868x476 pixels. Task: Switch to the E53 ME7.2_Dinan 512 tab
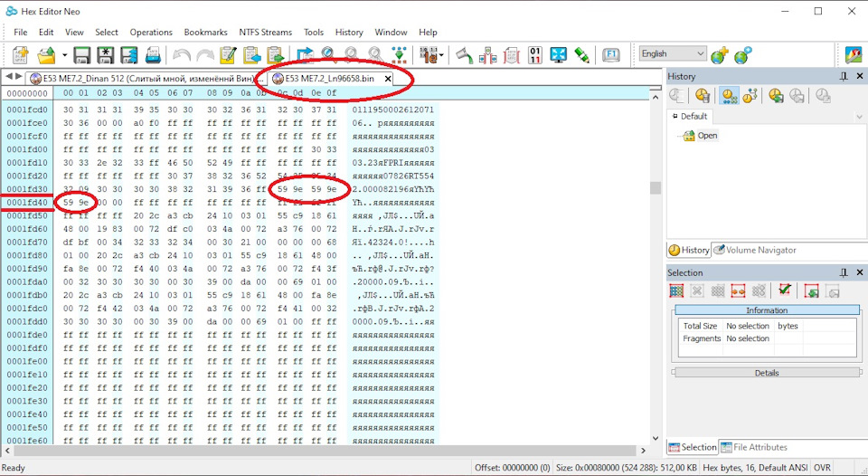146,79
